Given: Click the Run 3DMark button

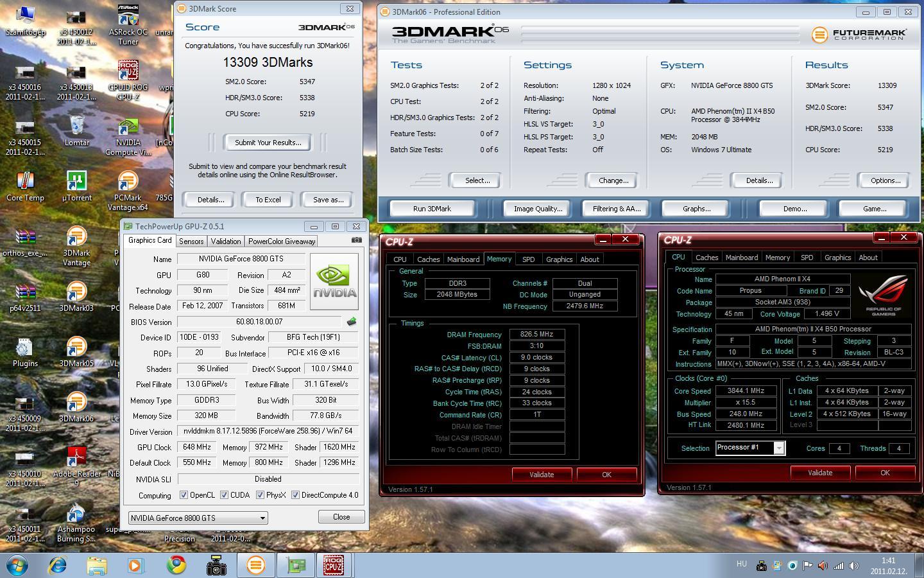Looking at the screenshot, I should [x=432, y=209].
